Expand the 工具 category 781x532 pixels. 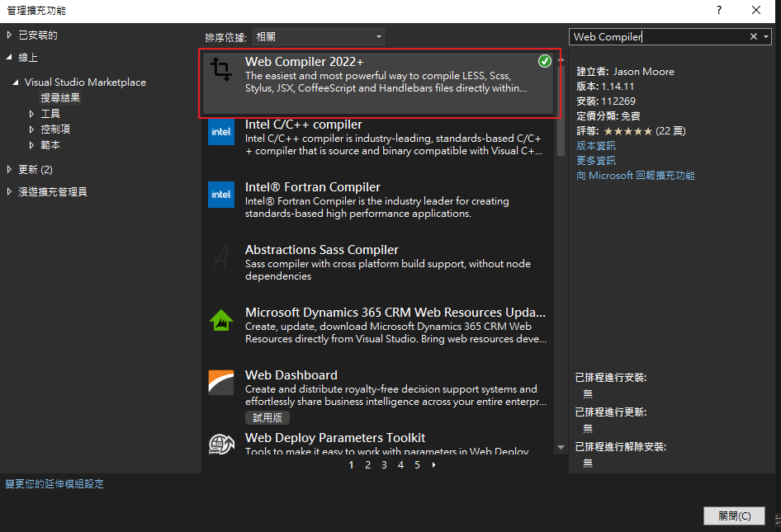tap(31, 114)
